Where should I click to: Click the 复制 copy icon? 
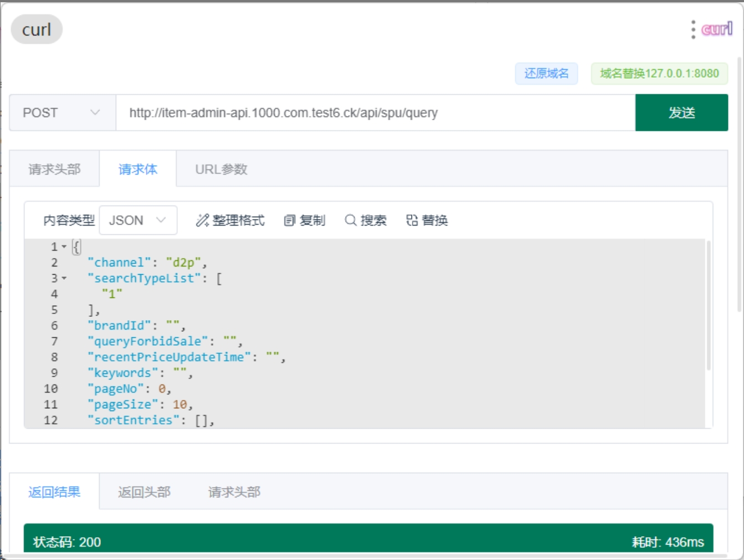(289, 220)
